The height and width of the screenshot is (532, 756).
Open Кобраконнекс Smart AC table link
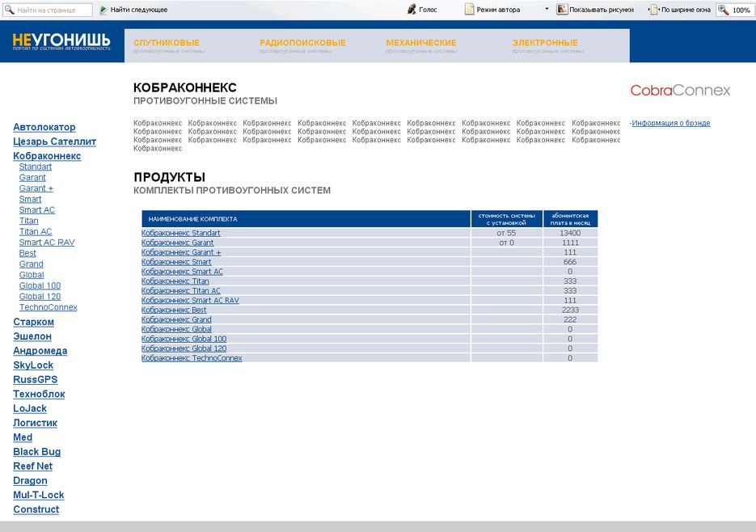[x=182, y=272]
